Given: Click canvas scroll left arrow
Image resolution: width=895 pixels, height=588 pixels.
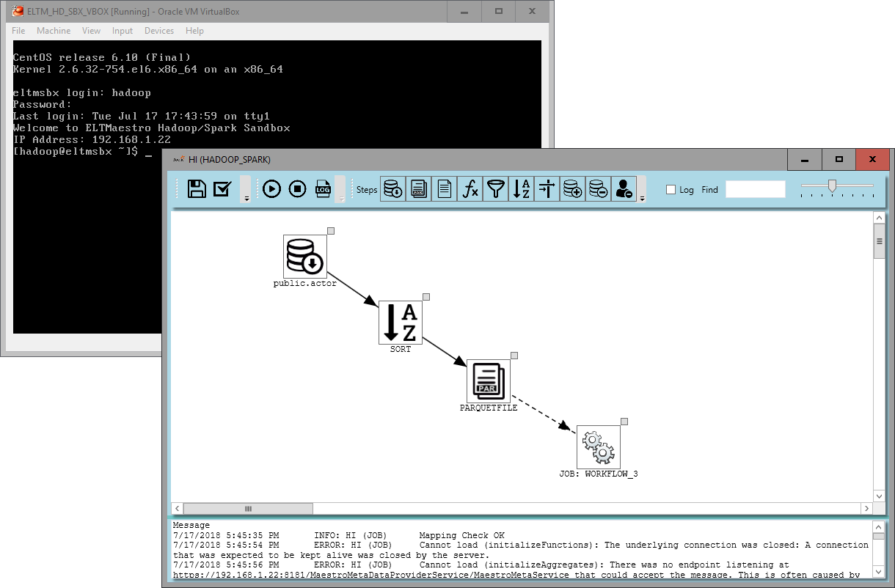Looking at the screenshot, I should click(177, 508).
